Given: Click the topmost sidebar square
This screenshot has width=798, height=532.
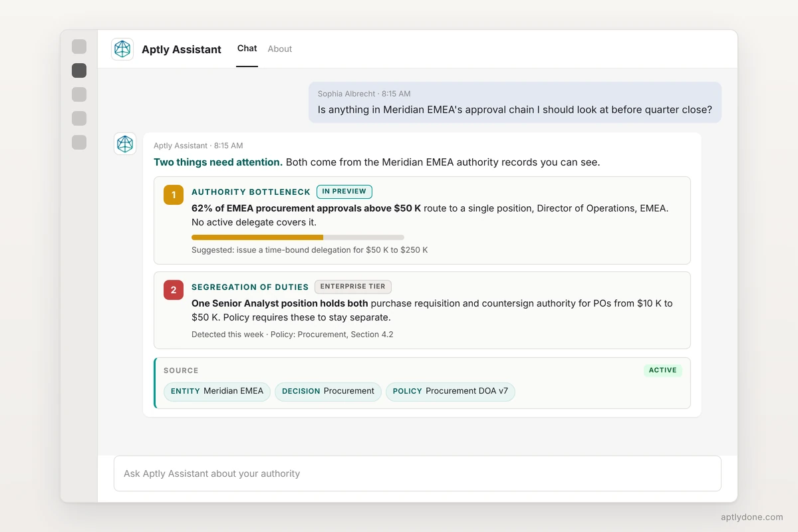Looking at the screenshot, I should (x=79, y=47).
